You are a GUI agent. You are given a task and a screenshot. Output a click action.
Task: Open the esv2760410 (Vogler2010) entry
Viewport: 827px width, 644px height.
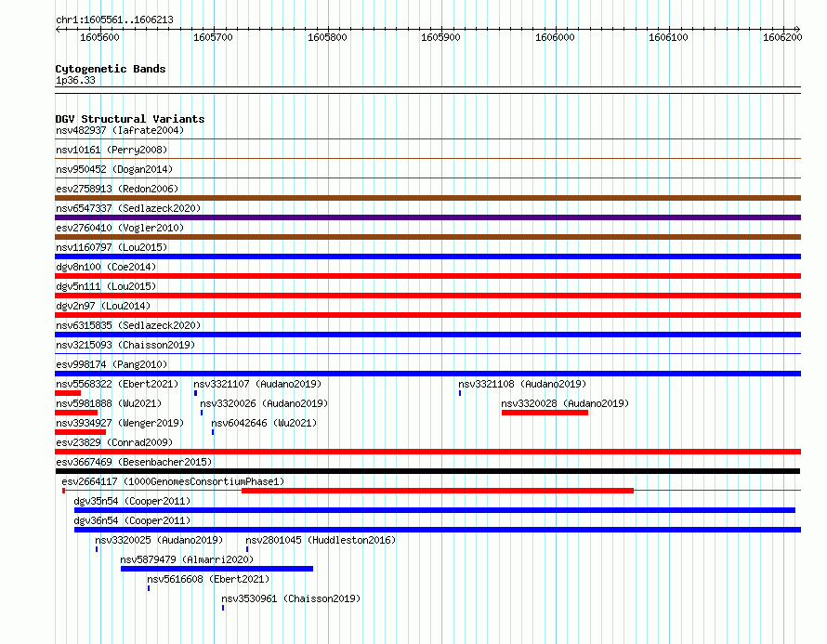120,228
